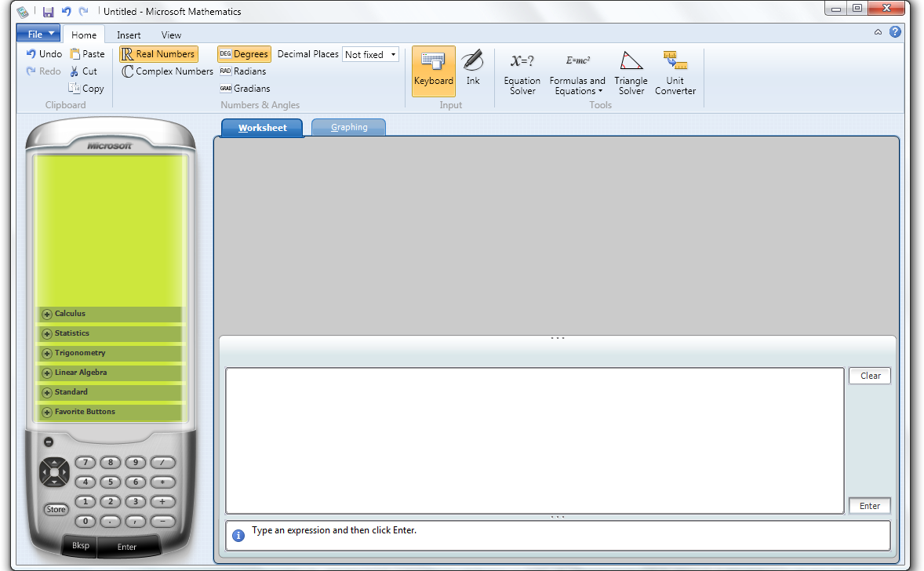Tap the multiply key on calculator pad

click(x=162, y=482)
